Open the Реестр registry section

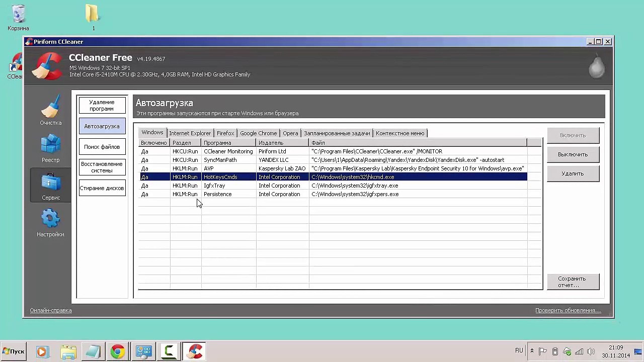(50, 148)
